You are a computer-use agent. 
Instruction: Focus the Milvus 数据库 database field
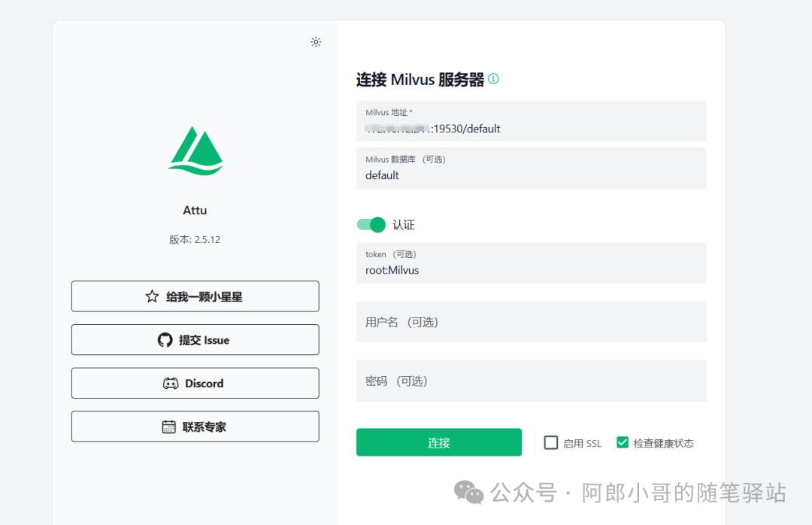532,168
